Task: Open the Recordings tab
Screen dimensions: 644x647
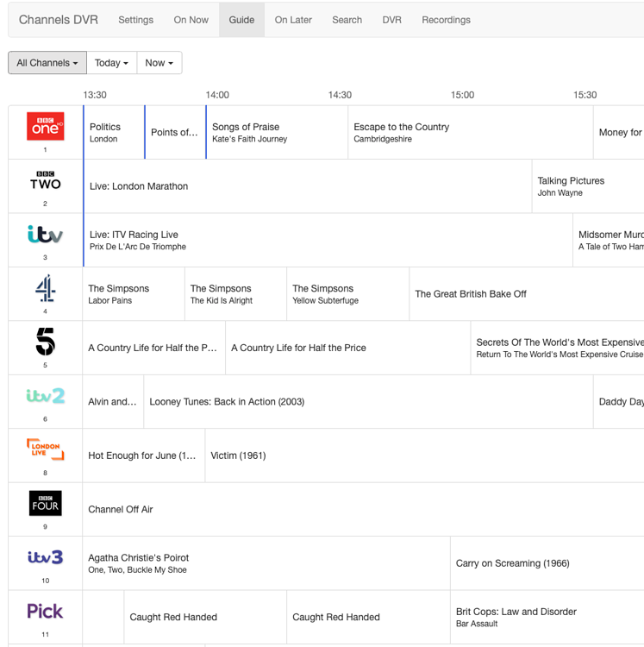Action: (446, 20)
